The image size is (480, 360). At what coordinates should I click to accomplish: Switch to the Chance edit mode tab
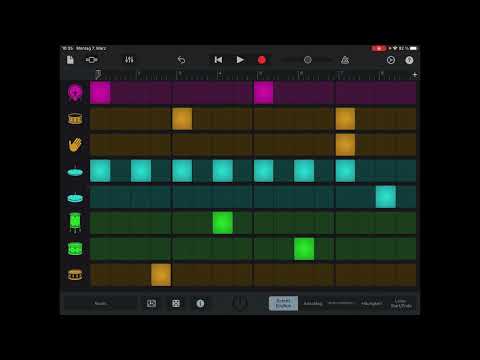coord(371,303)
